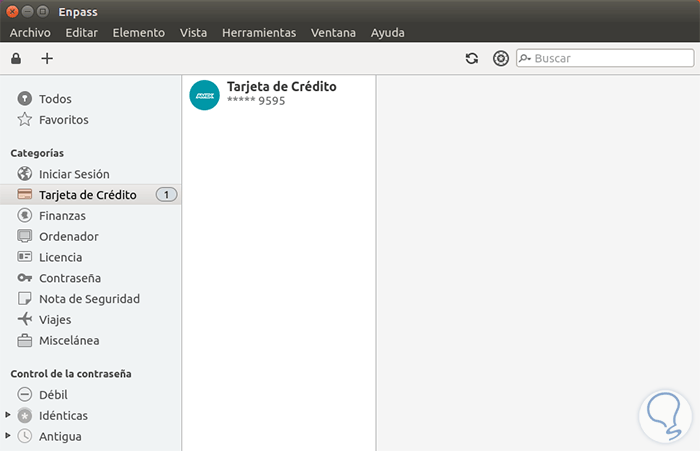Click the Antigua clock icon
The width and height of the screenshot is (700, 451).
point(25,436)
